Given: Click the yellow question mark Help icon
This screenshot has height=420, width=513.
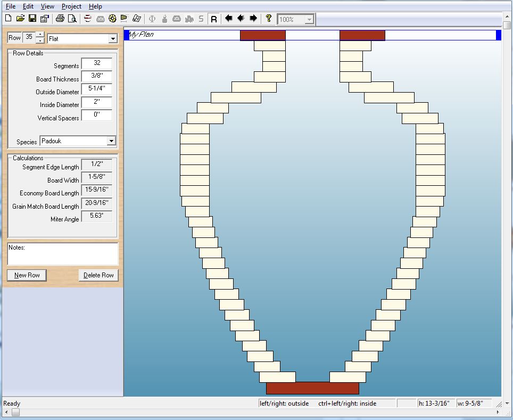Looking at the screenshot, I should click(269, 19).
